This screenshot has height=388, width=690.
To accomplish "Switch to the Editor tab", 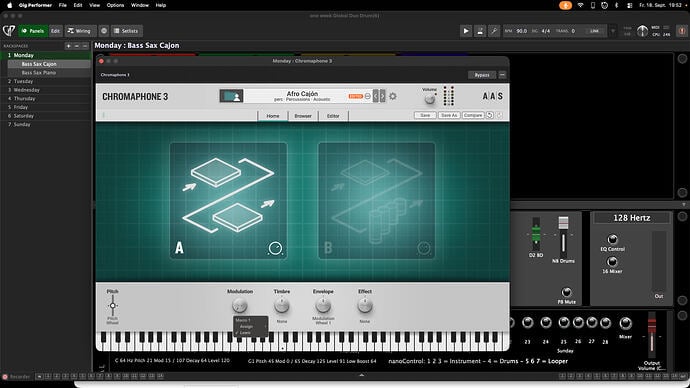I will point(333,116).
